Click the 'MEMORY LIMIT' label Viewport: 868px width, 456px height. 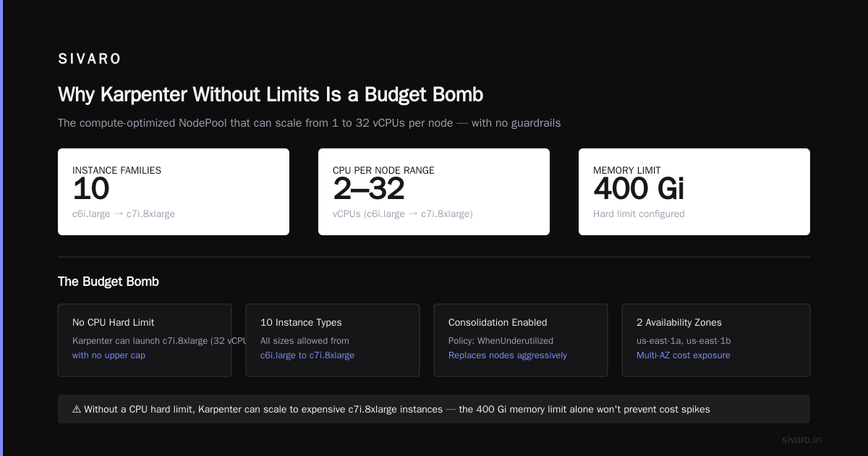[x=627, y=171]
